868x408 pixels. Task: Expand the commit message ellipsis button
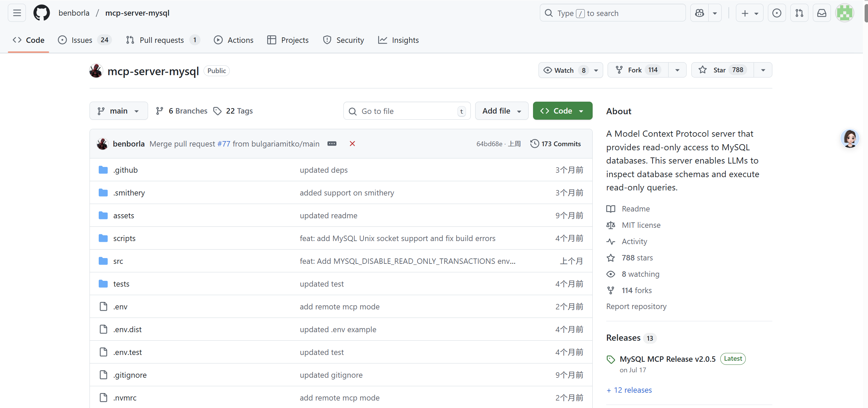click(332, 143)
